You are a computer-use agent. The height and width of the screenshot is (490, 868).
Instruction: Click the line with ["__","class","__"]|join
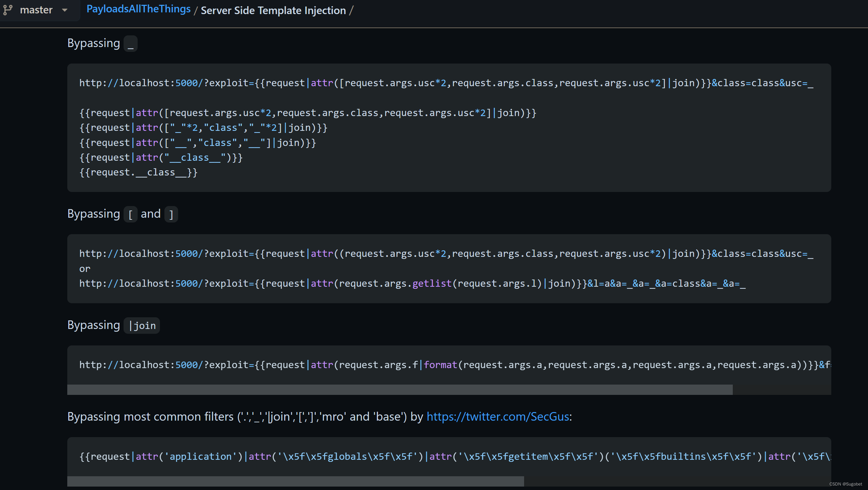point(198,143)
